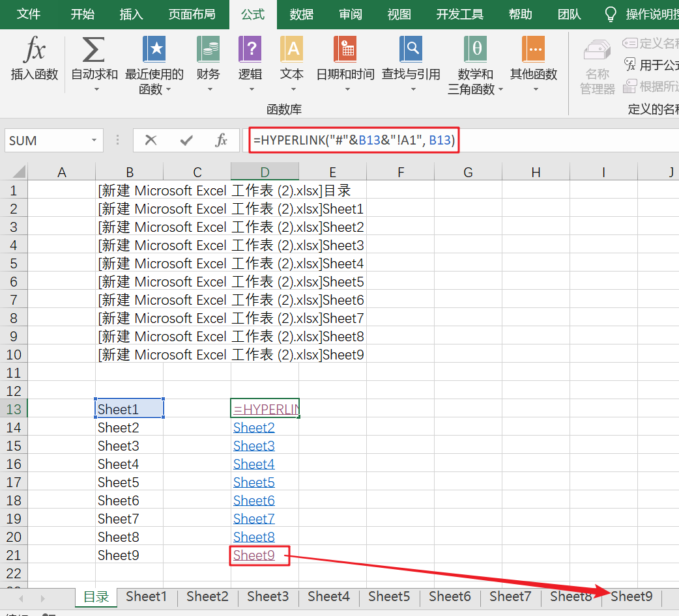Screen dimensions: 679x616
Task: Select all cells using corner triangle
Action: point(18,172)
